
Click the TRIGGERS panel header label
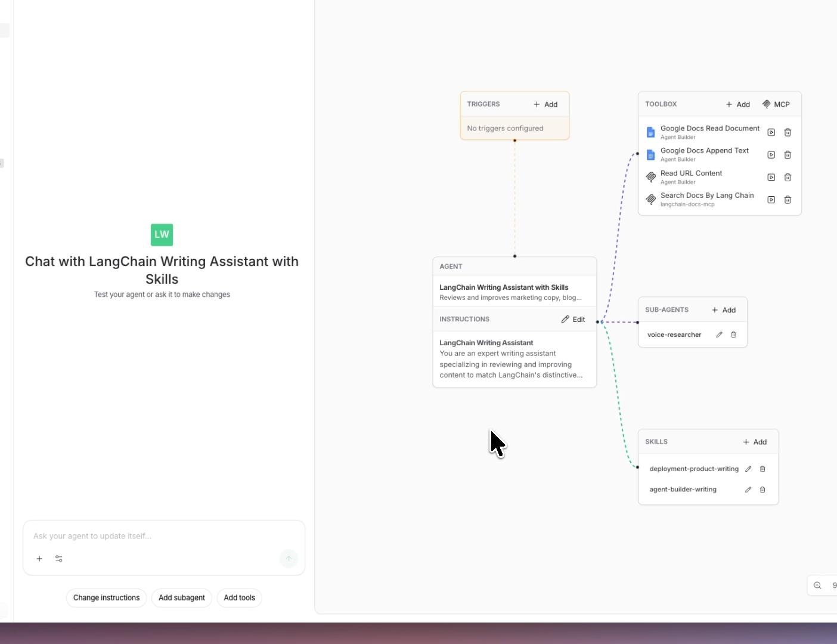[x=483, y=104]
